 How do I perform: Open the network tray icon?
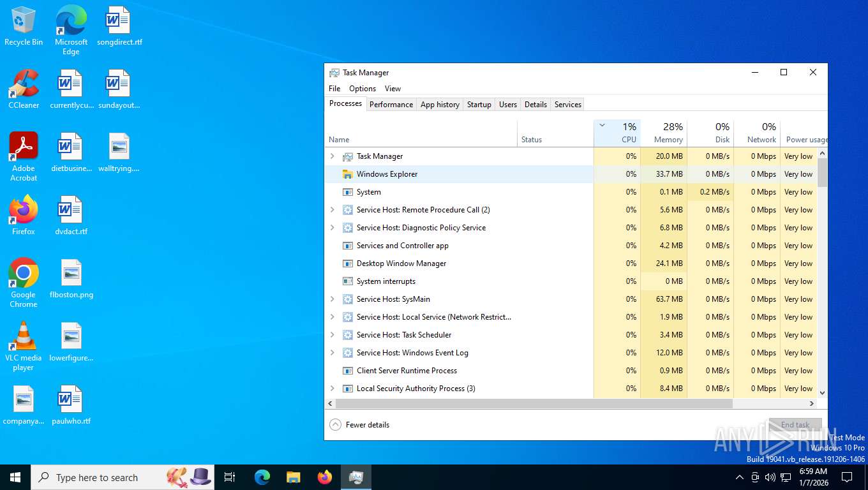(786, 477)
